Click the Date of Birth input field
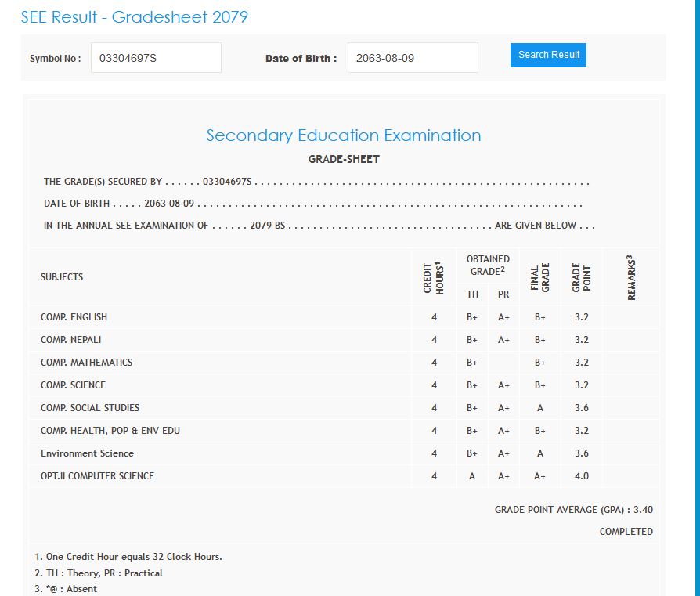The width and height of the screenshot is (700, 596). (413, 58)
